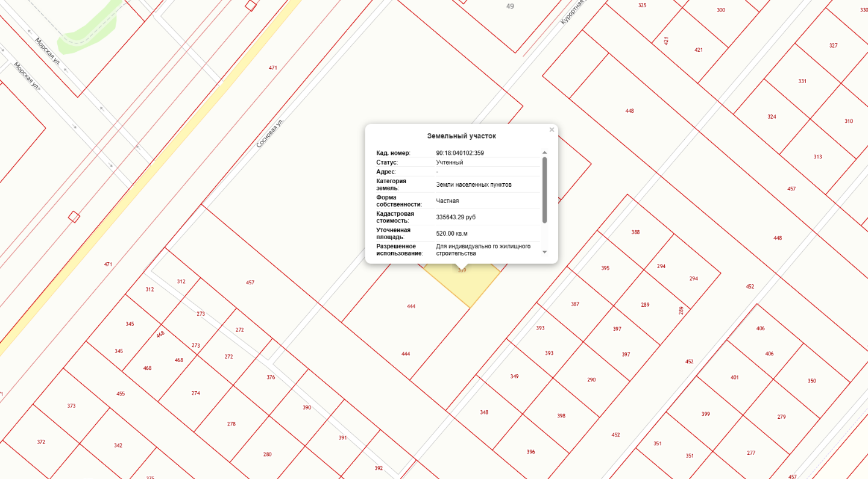Close the Земельный участок info popup

(x=551, y=130)
